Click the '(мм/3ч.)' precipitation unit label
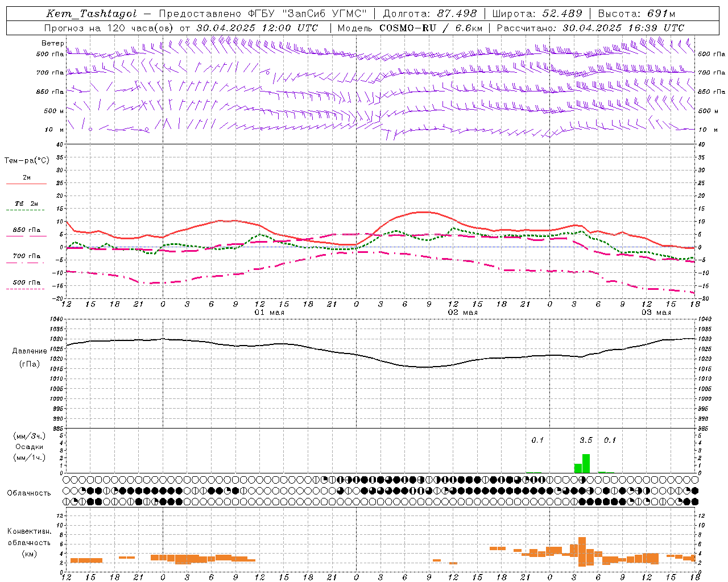 pos(30,436)
